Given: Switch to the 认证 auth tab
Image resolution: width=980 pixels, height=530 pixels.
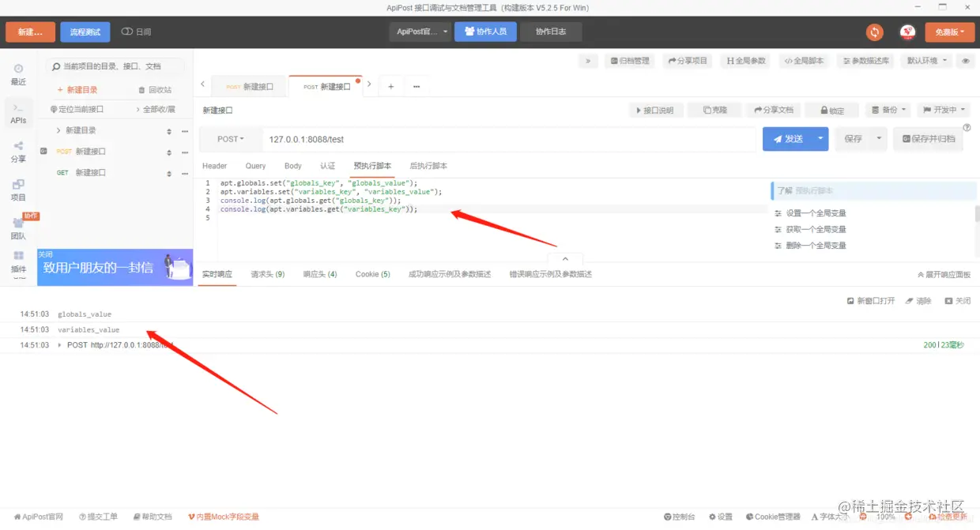Looking at the screenshot, I should [327, 166].
